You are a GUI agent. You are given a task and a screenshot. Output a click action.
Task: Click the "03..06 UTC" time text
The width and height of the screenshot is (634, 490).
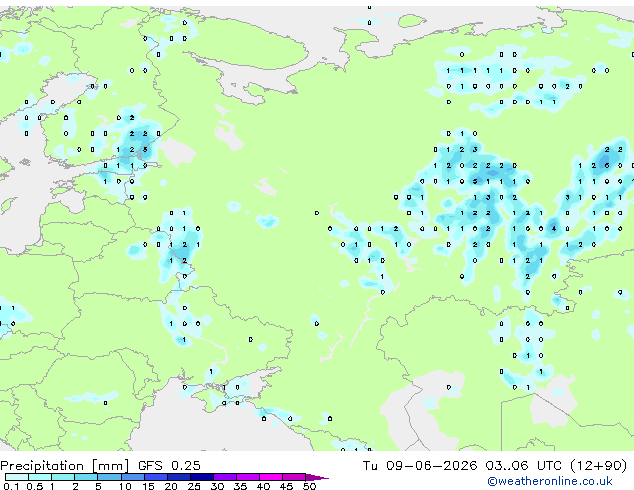(523, 465)
